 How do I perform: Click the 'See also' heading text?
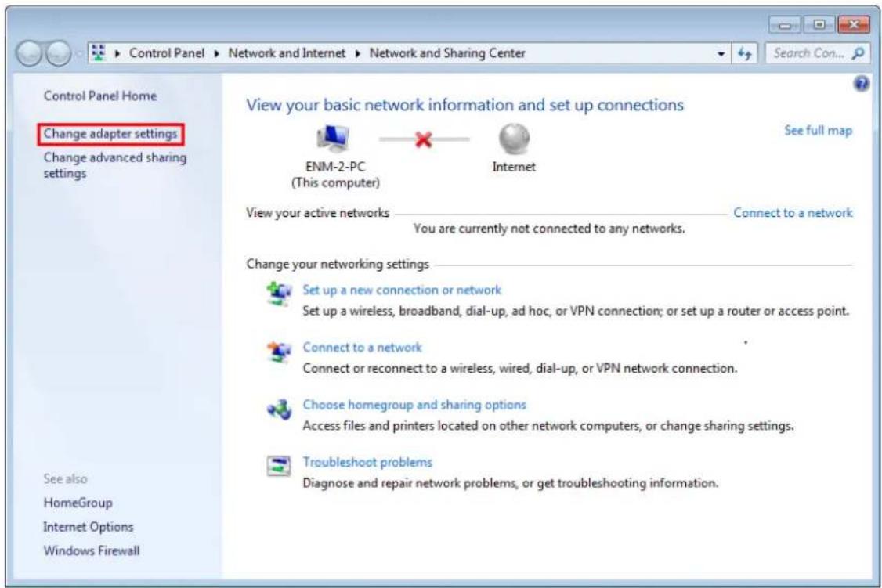coord(65,479)
